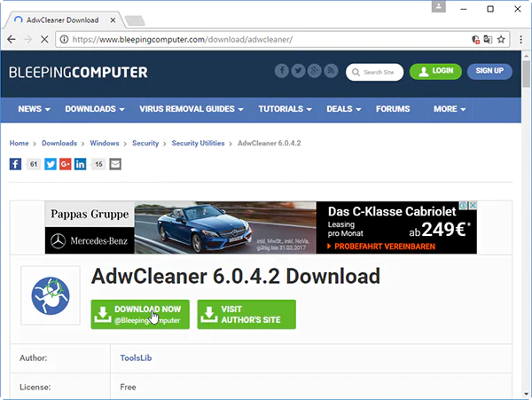Image resolution: width=532 pixels, height=400 pixels.
Task: Click the disabled browser forward arrow
Action: [x=27, y=39]
